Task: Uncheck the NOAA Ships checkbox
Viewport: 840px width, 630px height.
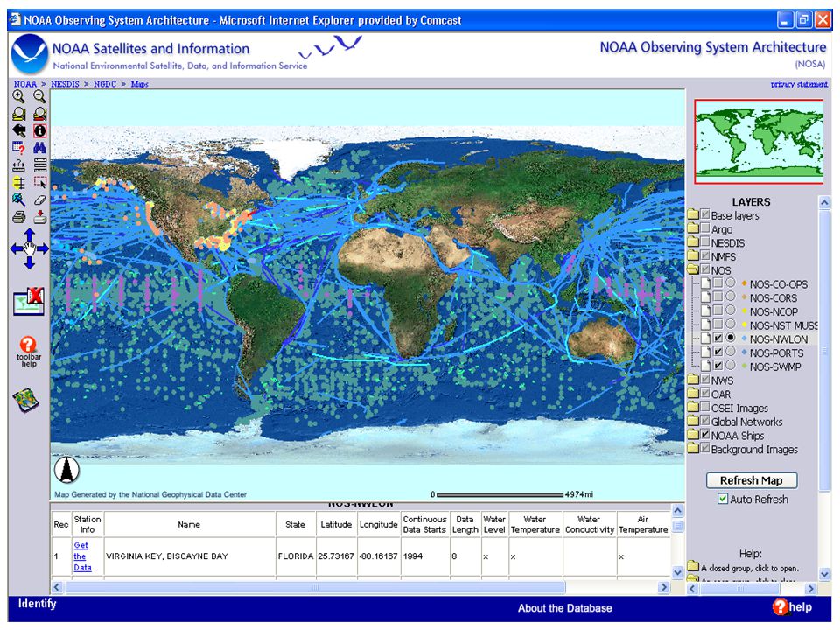Action: click(705, 435)
